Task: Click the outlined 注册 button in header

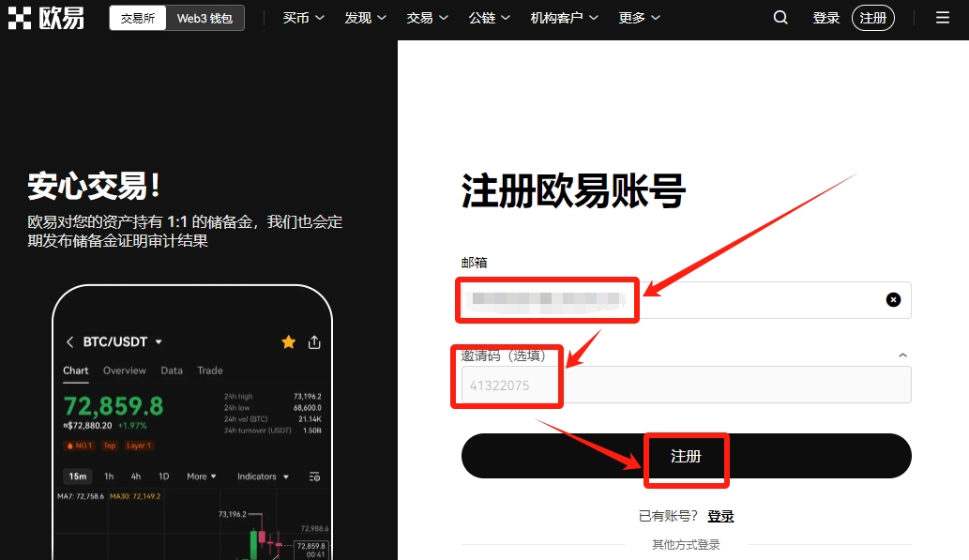Action: point(873,18)
